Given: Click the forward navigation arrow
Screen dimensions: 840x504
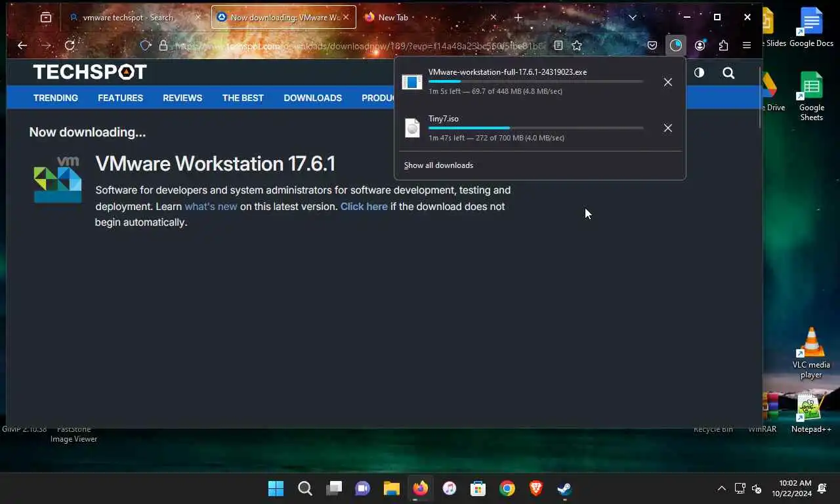Looking at the screenshot, I should click(x=46, y=45).
